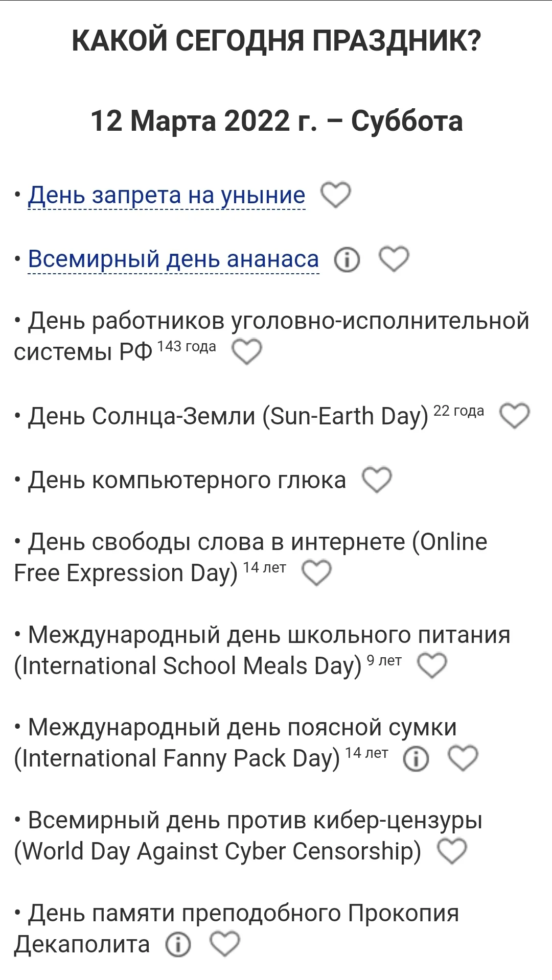This screenshot has height=980, width=552.
Task: Click the heart next to Всемирный день ананаса
Action: tap(394, 259)
